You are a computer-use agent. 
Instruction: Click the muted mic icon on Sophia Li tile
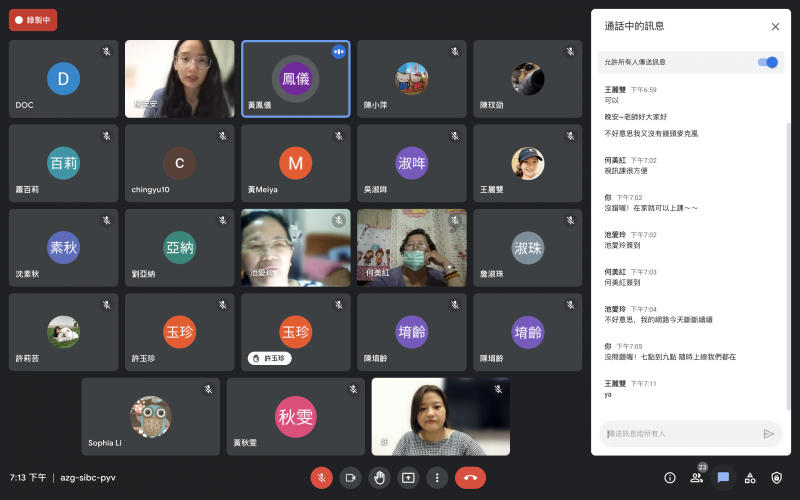pyautogui.click(x=208, y=389)
